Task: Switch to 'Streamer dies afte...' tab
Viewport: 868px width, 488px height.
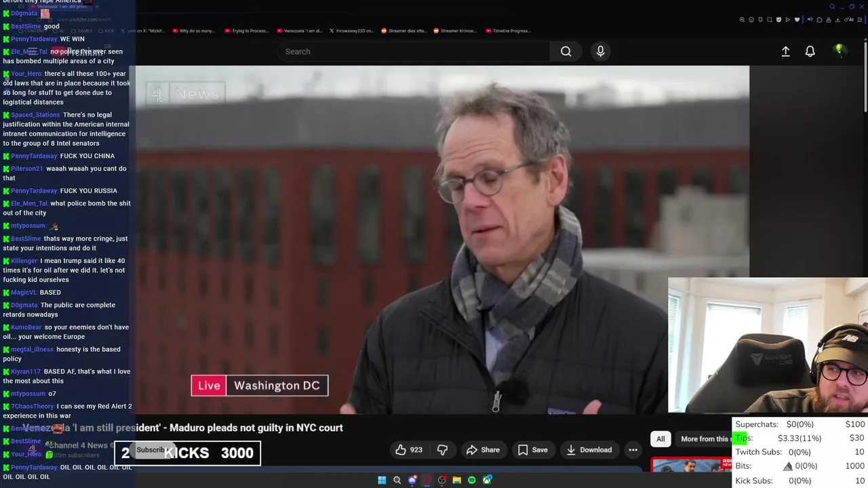Action: pos(405,30)
